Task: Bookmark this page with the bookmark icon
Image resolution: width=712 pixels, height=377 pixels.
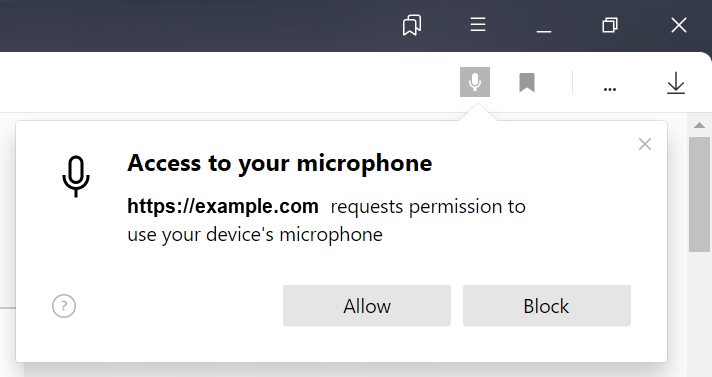Action: click(x=527, y=83)
